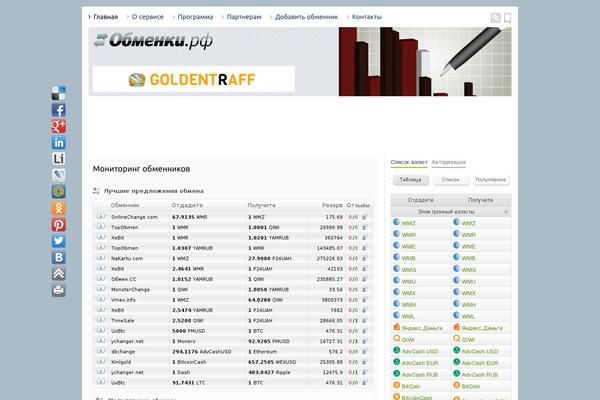Image resolution: width=600 pixels, height=400 pixels.
Task: Select the Список view button
Action: [x=450, y=180]
